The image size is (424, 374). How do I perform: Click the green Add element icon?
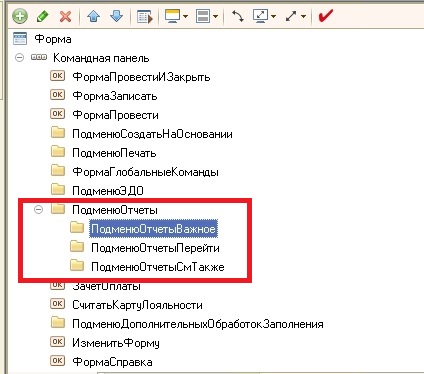tap(20, 16)
